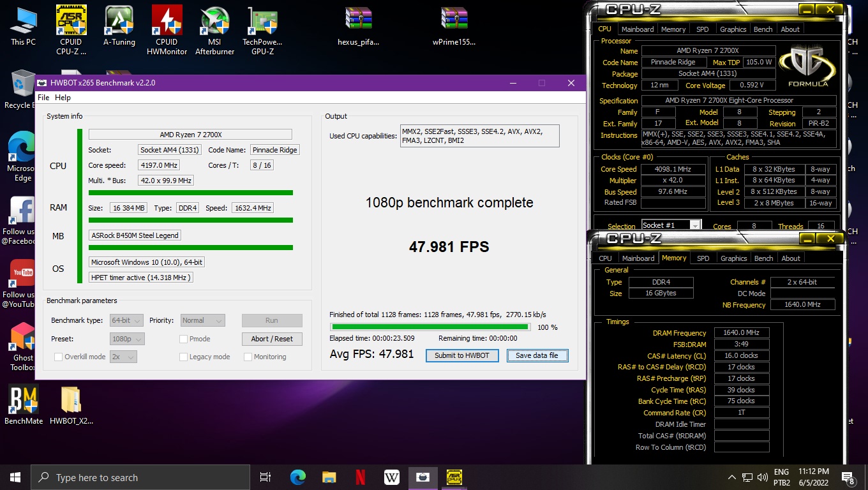Image resolution: width=868 pixels, height=490 pixels.
Task: Switch to About tab in upper CPU-Z
Action: tap(790, 29)
